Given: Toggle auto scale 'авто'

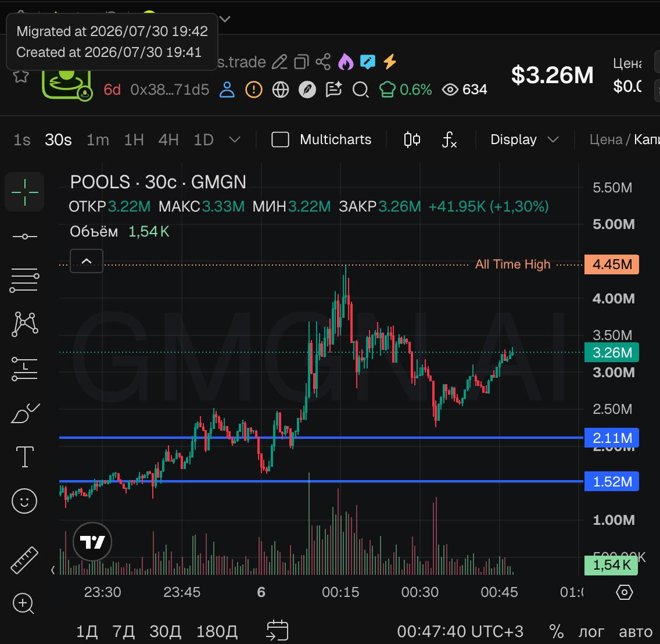Looking at the screenshot, I should coord(635,631).
